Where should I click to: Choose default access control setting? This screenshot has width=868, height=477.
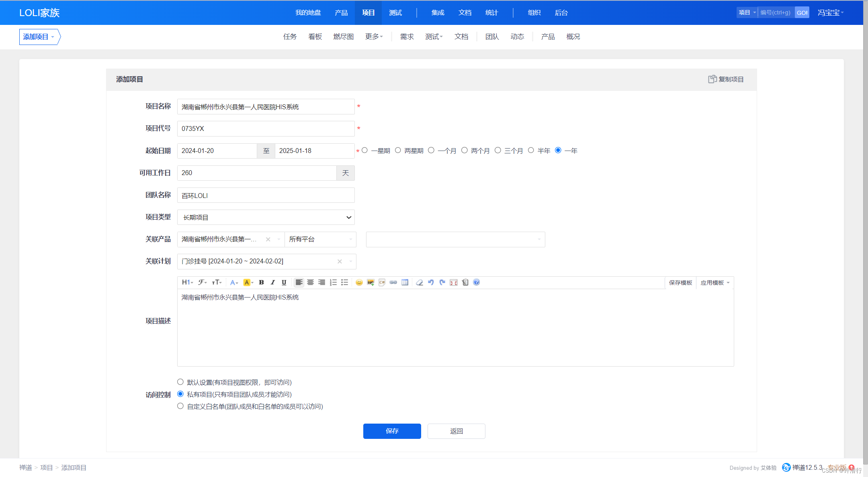(x=180, y=382)
